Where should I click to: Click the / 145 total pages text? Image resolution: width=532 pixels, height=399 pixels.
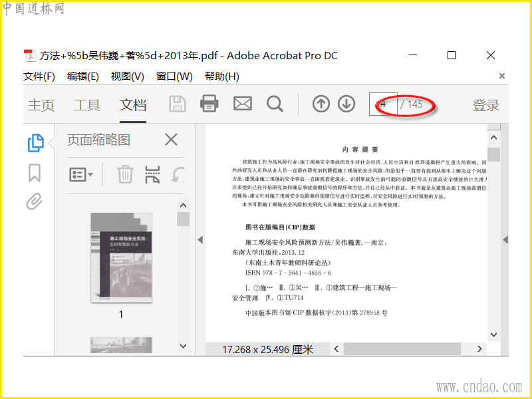click(x=412, y=104)
